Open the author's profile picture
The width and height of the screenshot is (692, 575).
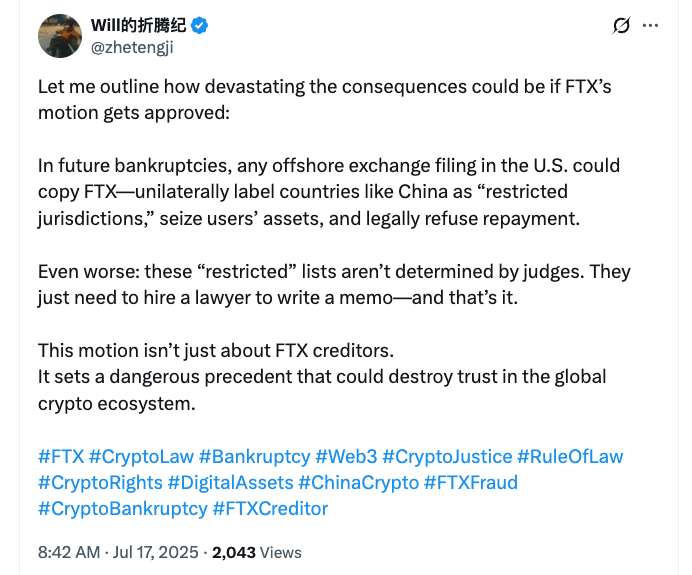coord(58,37)
